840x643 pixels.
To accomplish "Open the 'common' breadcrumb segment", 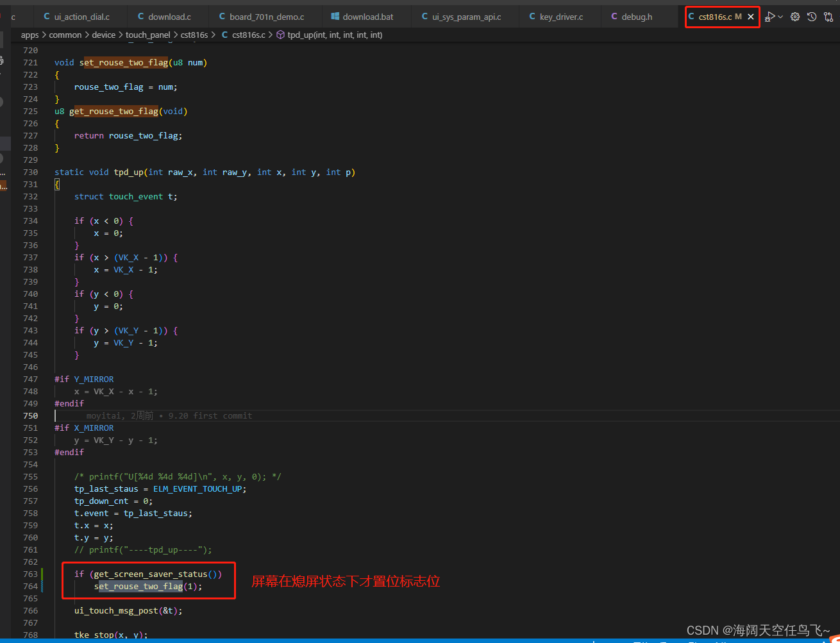I will [x=65, y=35].
